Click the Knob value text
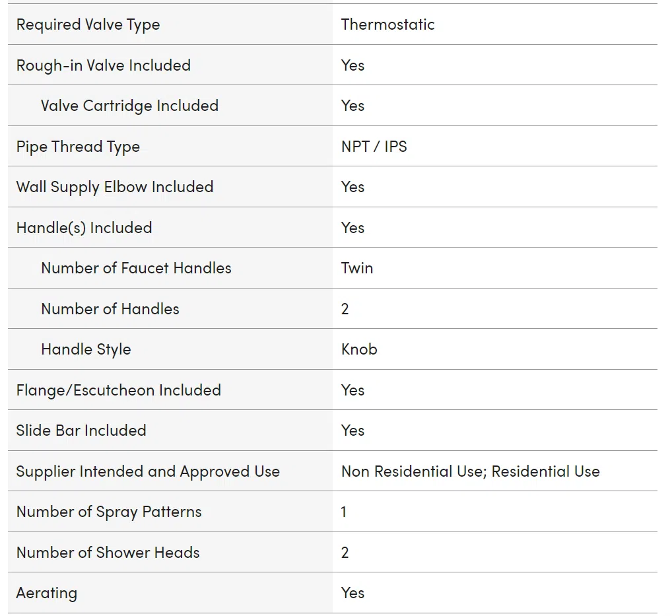The image size is (672, 616). click(x=358, y=349)
